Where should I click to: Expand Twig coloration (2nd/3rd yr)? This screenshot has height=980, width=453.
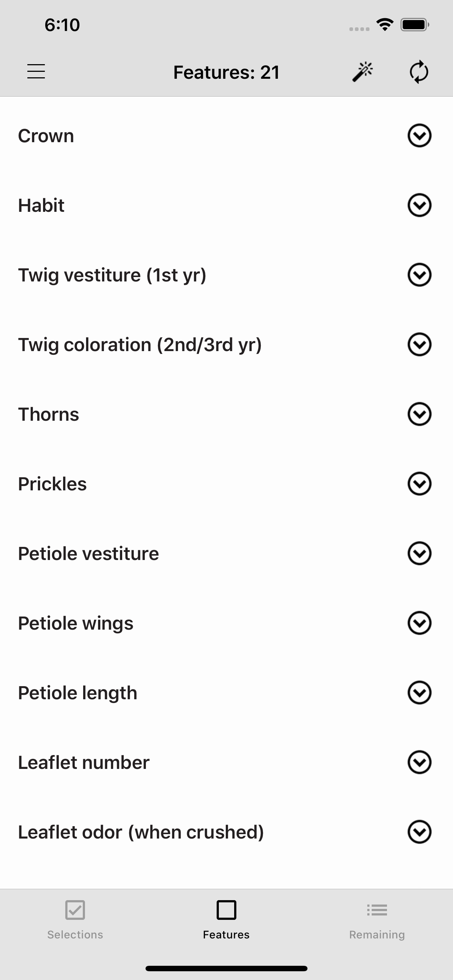419,345
